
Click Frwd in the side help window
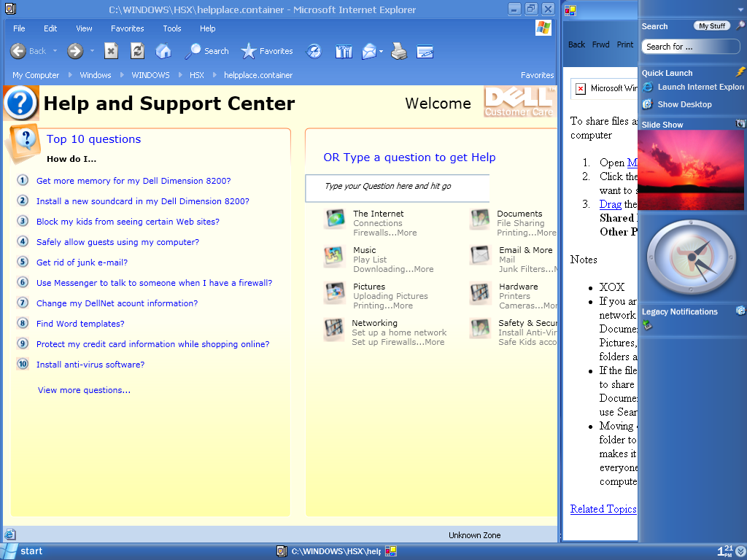[601, 44]
